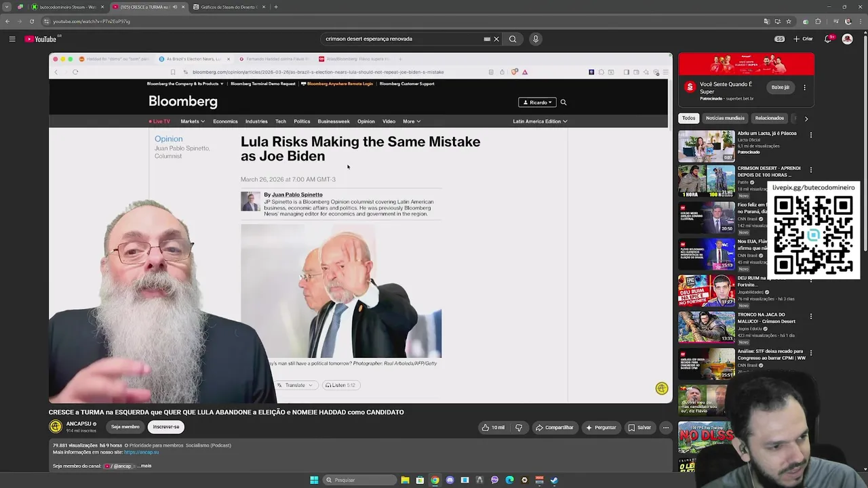The height and width of the screenshot is (488, 868).
Task: Open File Explorer from the taskbar
Action: [405, 480]
